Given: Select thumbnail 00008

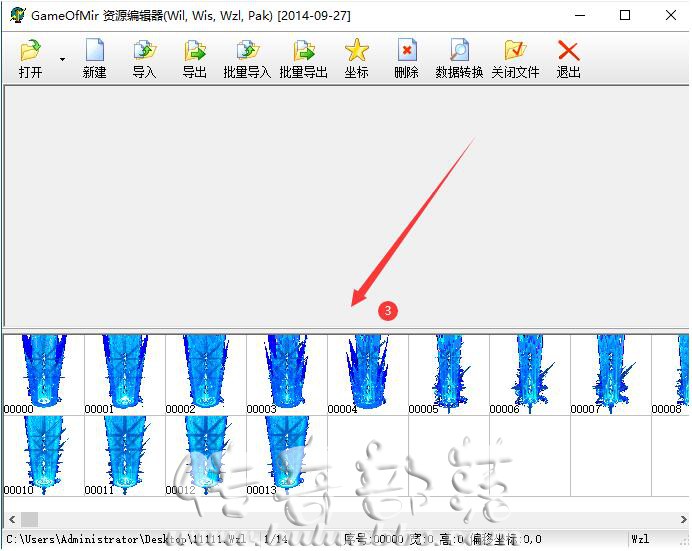Looking at the screenshot, I should [x=670, y=375].
